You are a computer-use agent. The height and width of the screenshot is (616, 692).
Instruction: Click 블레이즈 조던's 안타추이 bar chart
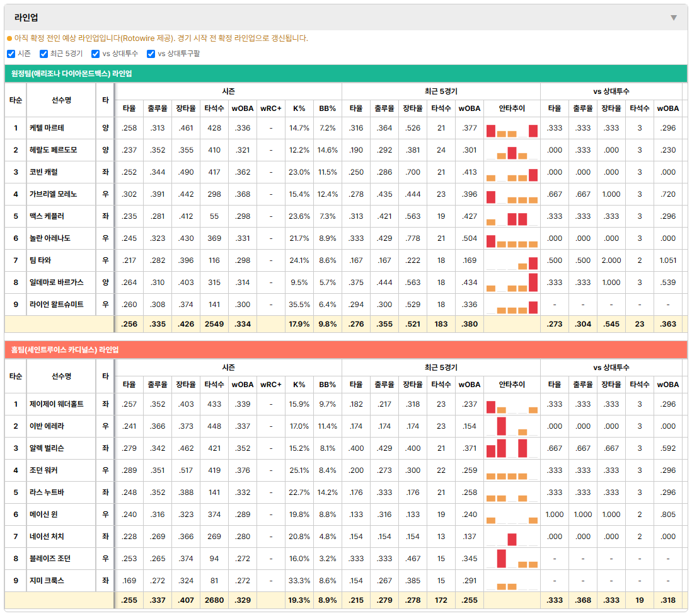512,559
